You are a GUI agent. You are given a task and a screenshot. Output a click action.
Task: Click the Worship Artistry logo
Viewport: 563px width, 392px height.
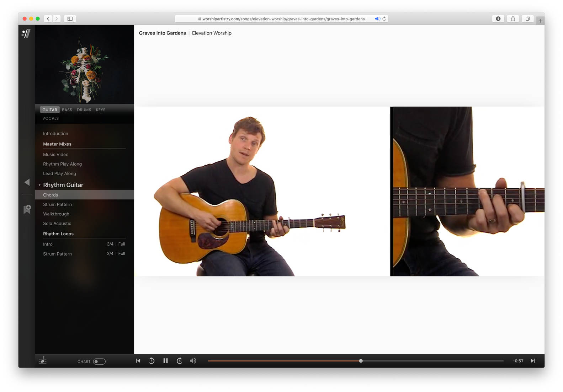(x=26, y=33)
